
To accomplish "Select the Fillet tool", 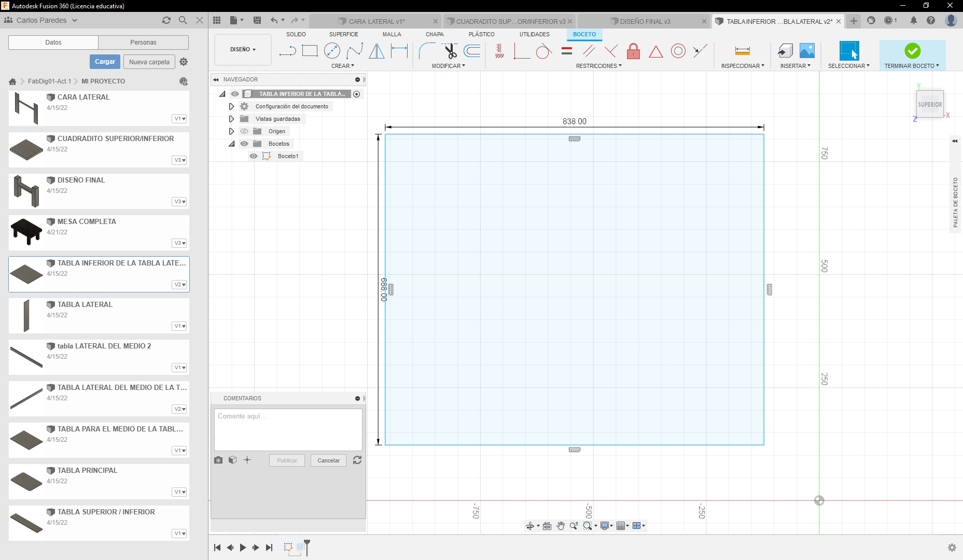I will 427,51.
